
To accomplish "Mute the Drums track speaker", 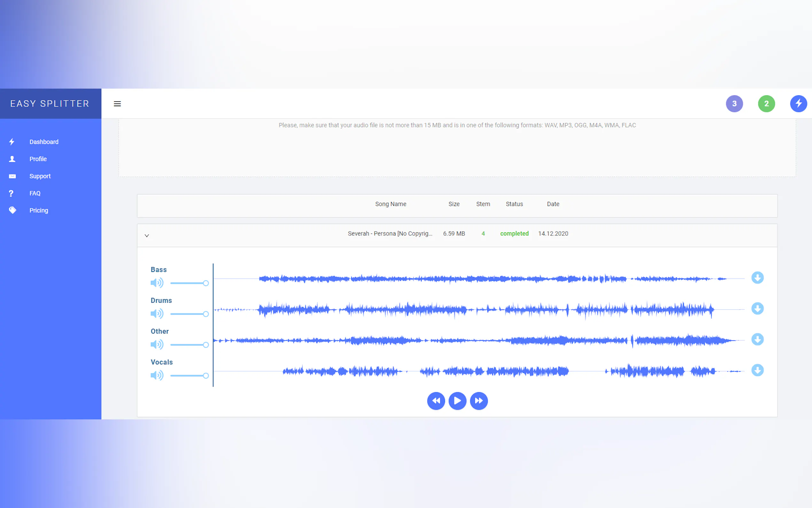I will (157, 314).
